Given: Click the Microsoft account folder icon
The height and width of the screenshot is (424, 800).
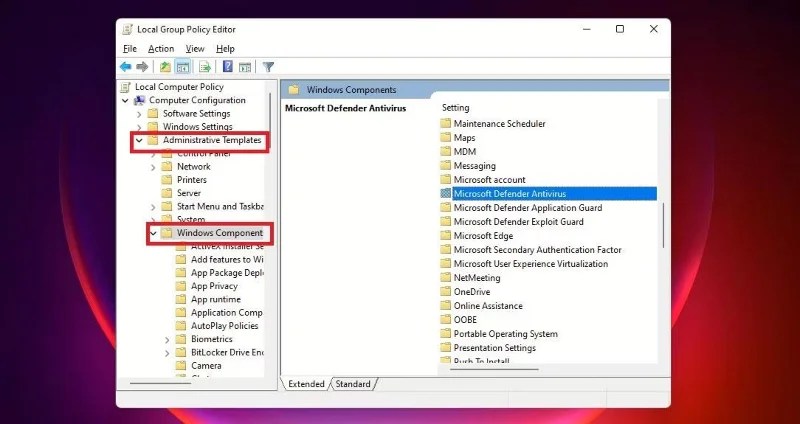Looking at the screenshot, I should (446, 180).
